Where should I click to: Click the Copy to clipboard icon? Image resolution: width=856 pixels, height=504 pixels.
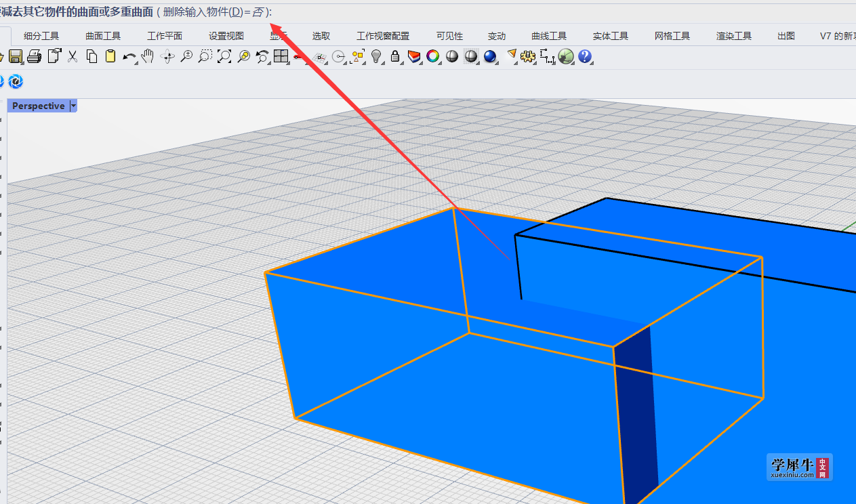[x=91, y=57]
